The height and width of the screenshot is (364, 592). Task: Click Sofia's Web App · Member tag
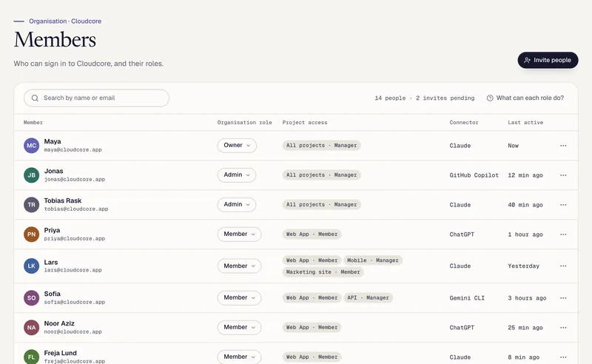(312, 298)
